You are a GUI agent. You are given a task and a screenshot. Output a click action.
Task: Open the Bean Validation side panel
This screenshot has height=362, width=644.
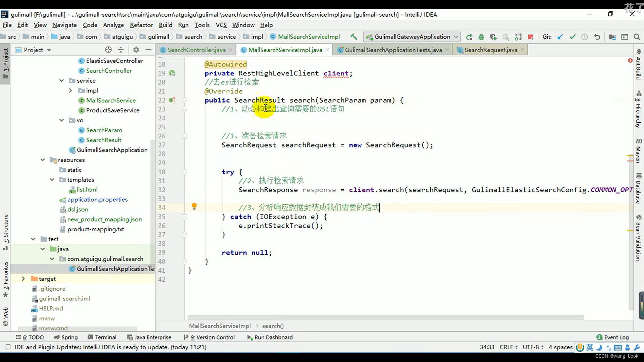coord(638,238)
